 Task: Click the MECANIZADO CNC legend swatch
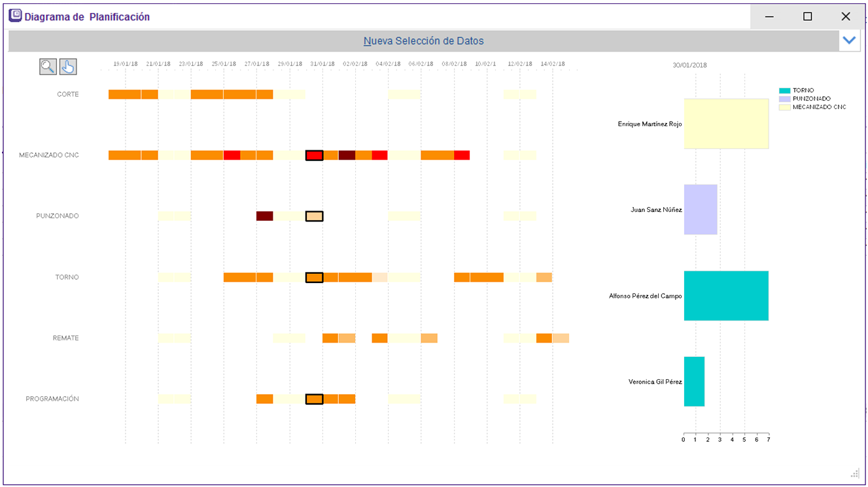click(x=784, y=107)
